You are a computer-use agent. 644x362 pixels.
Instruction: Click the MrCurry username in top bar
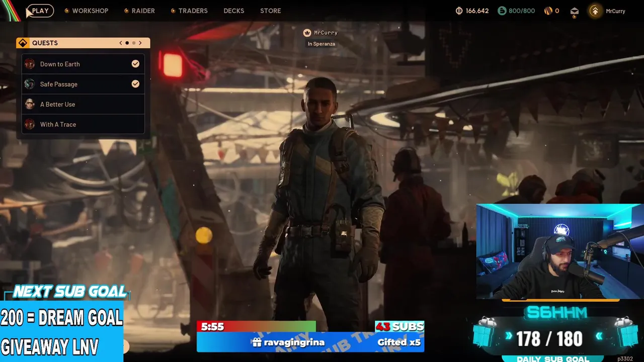coord(615,11)
